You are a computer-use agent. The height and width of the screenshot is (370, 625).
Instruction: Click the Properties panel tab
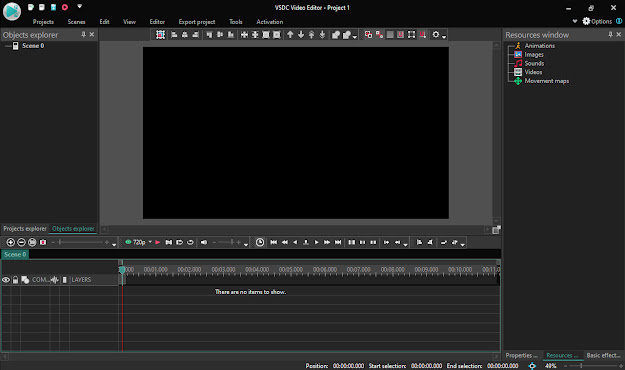(521, 355)
